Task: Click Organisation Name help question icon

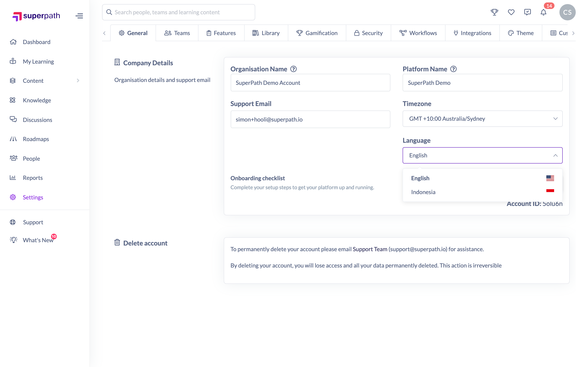Action: coord(293,69)
